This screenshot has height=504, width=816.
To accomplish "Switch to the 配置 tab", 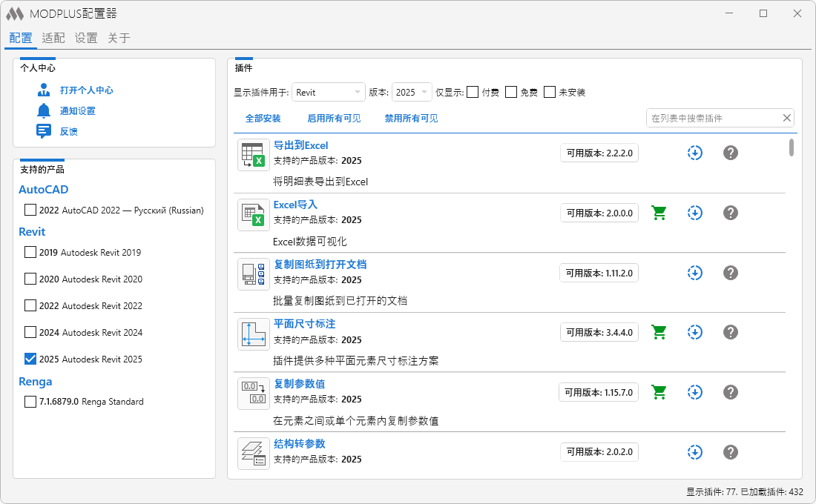I will 21,38.
